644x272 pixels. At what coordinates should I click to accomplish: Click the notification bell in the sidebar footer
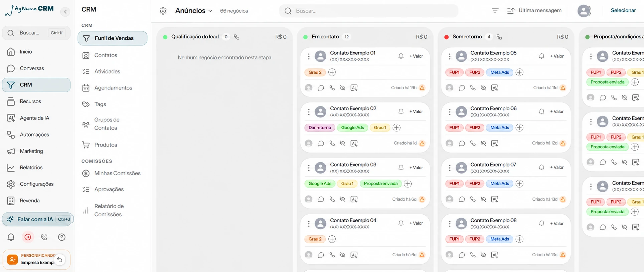point(11,237)
